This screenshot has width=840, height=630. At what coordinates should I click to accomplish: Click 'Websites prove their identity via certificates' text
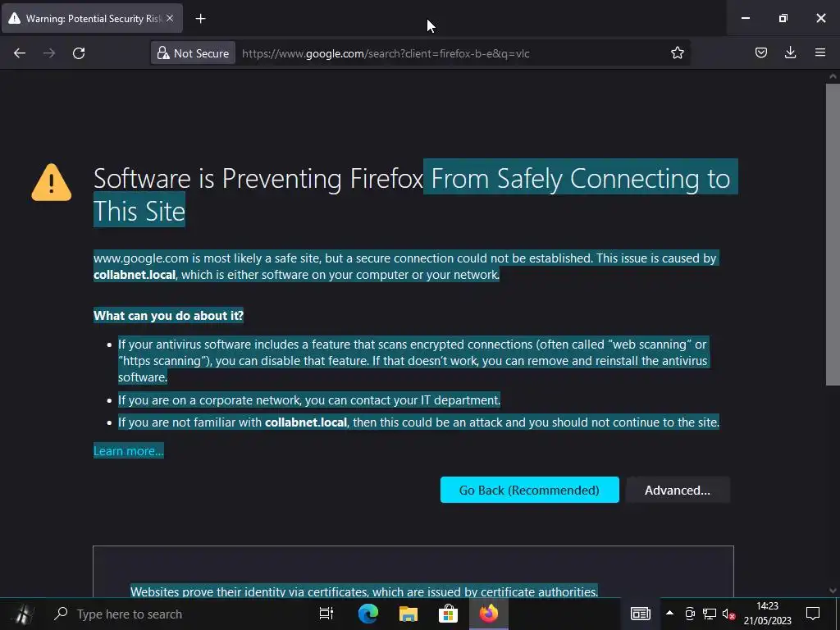tap(363, 591)
